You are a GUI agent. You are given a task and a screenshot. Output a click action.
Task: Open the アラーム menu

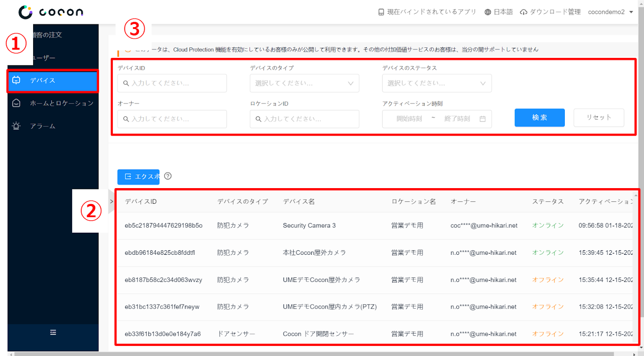click(53, 126)
